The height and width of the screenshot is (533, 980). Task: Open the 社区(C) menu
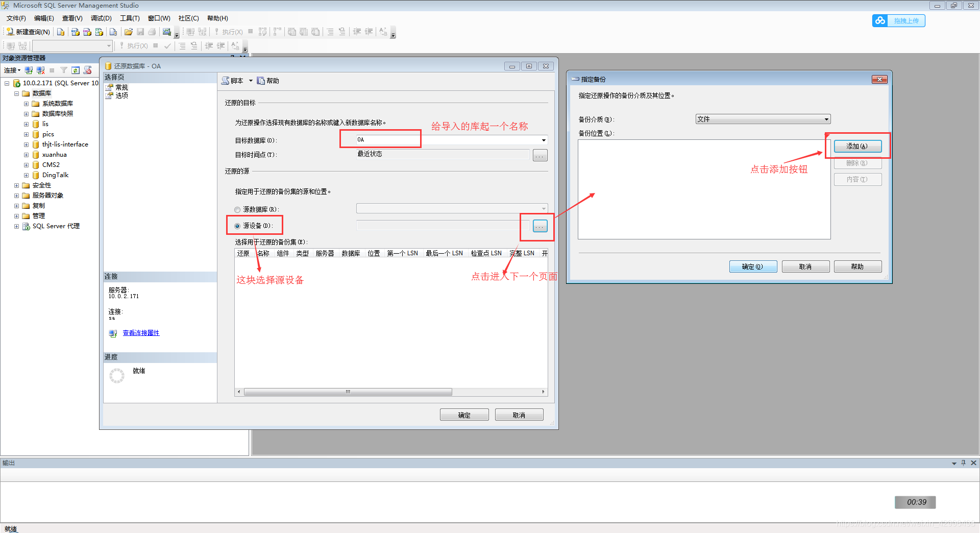tap(188, 18)
